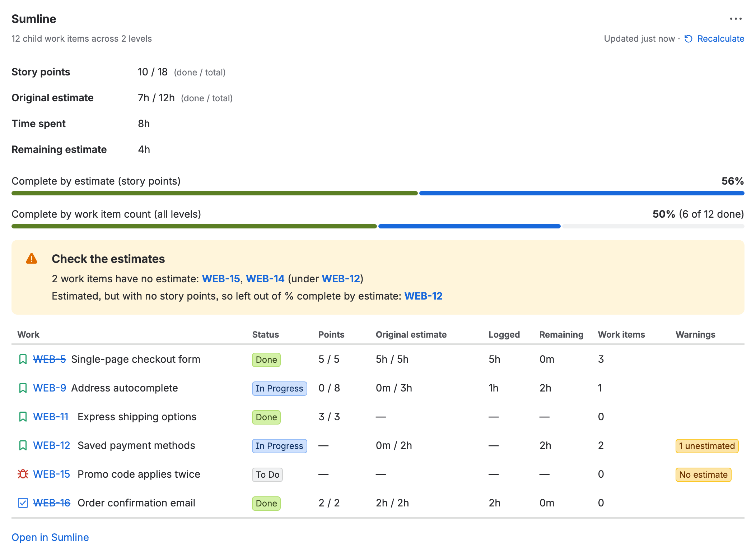Click the work item count progress bar

[x=378, y=226]
